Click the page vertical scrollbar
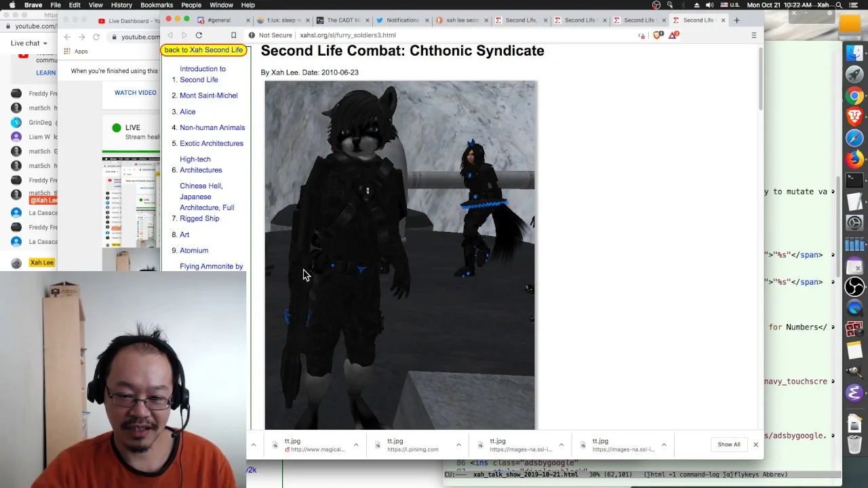 [760, 79]
